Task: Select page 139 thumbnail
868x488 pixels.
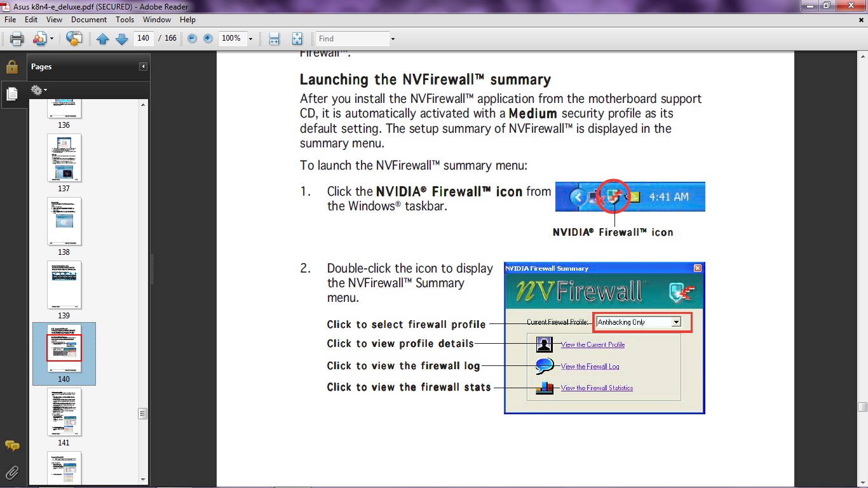Action: point(64,285)
